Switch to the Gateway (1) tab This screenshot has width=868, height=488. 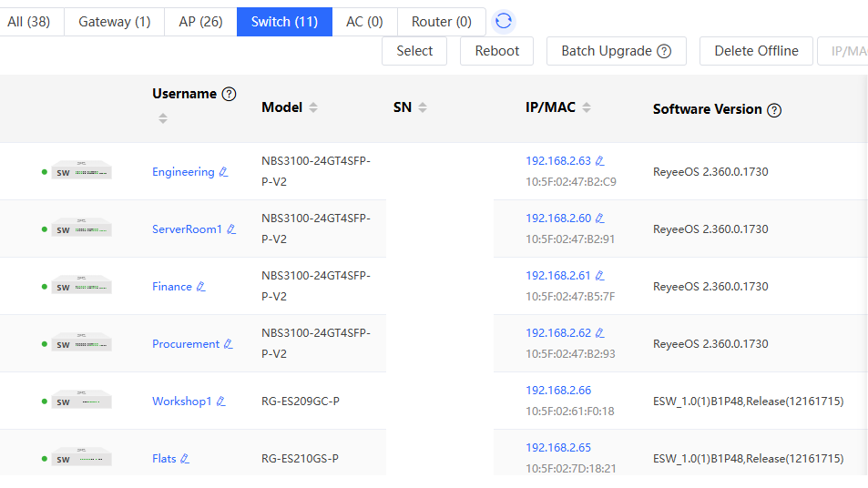(114, 22)
